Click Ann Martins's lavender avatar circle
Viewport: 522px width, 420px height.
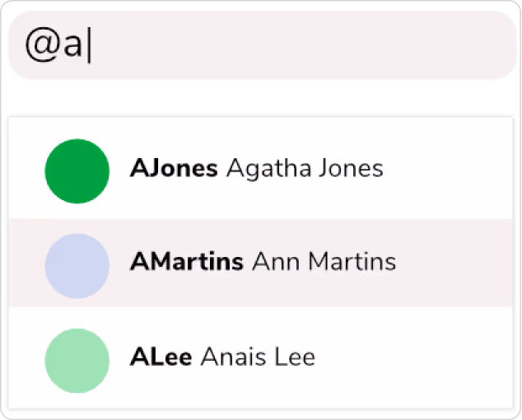77,265
